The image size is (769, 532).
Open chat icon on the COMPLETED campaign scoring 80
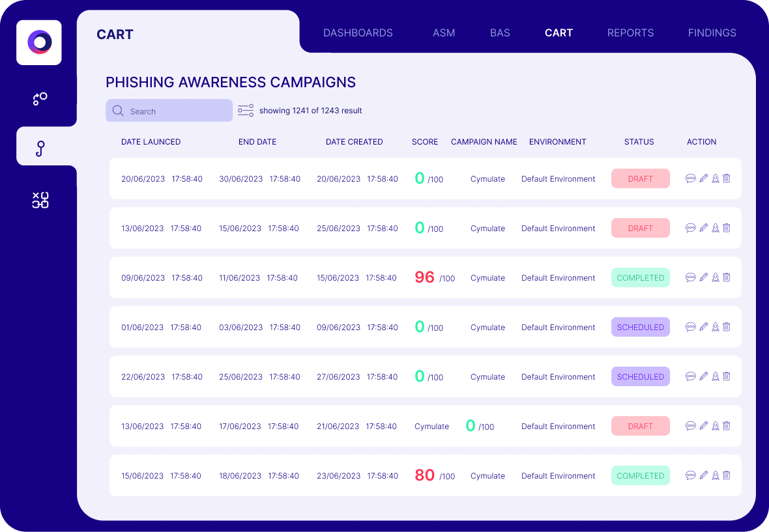tap(691, 475)
